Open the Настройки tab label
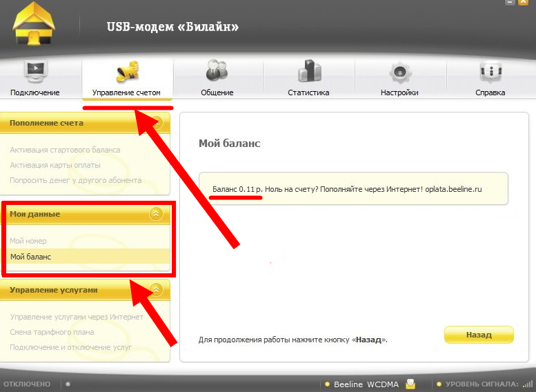 (399, 92)
